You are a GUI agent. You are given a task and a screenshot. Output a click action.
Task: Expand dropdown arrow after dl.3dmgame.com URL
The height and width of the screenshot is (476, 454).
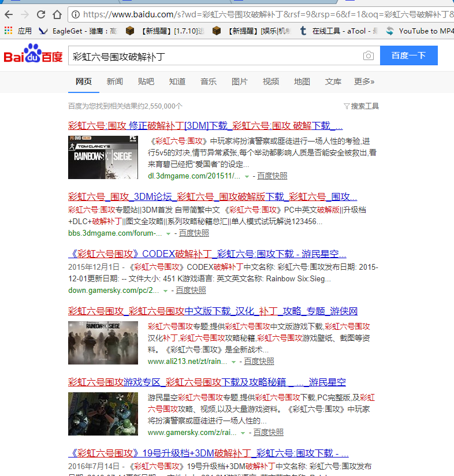click(x=247, y=177)
